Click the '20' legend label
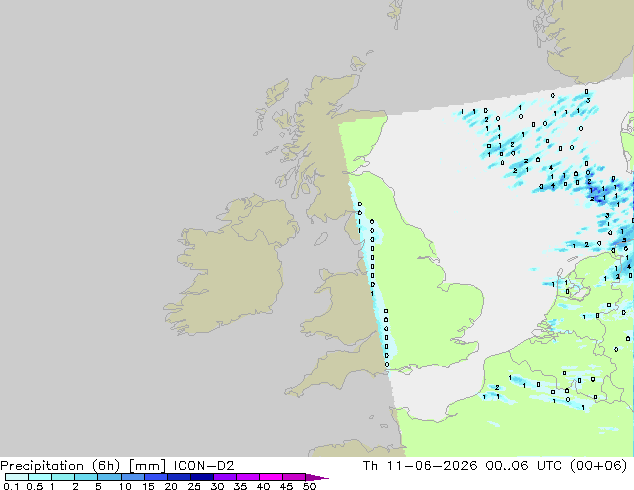This screenshot has height=490, width=634. tap(171, 486)
